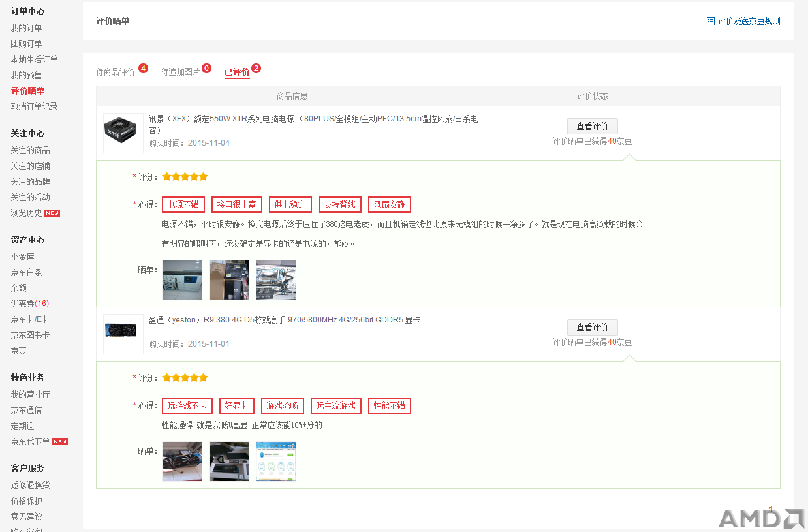Switch to the 待追加图片 tab
Image resolution: width=808 pixels, height=532 pixels.
[x=181, y=72]
